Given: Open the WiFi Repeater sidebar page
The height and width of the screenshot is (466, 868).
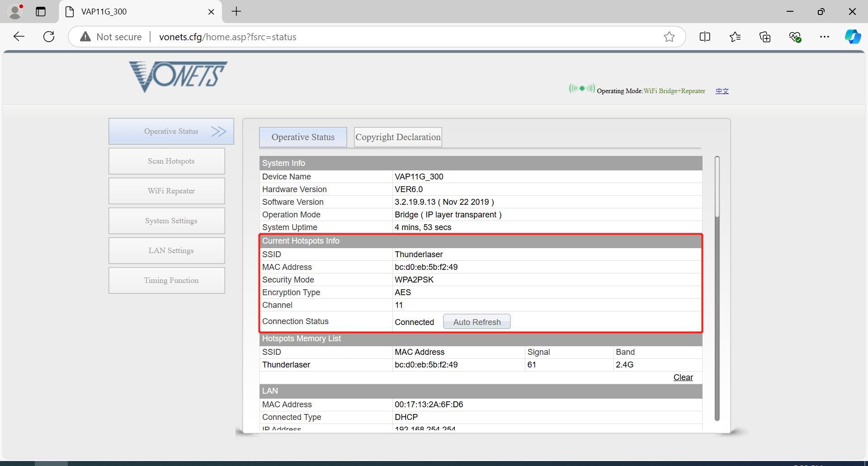Looking at the screenshot, I should (167, 191).
